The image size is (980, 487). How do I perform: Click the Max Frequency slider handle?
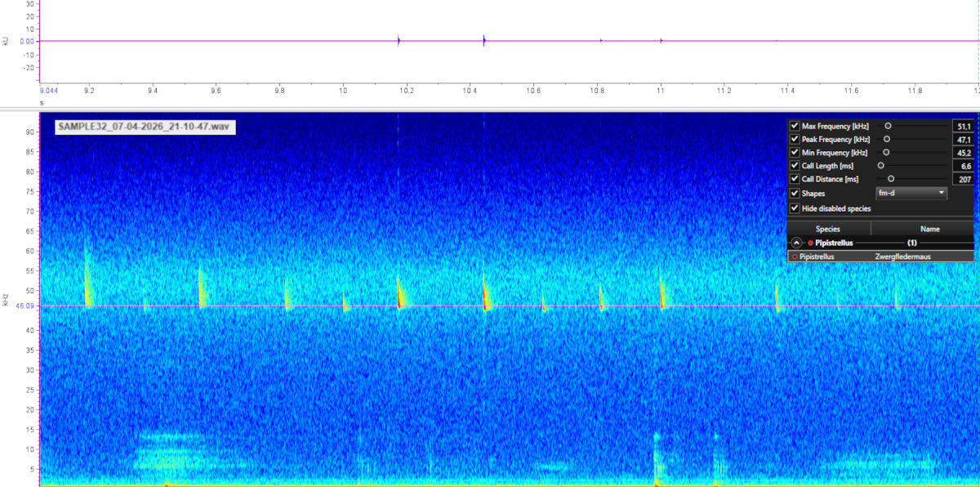[888, 127]
